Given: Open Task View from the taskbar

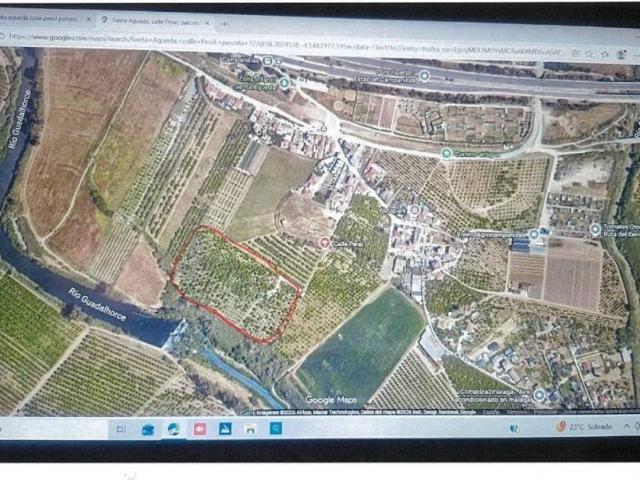Looking at the screenshot, I should [121, 429].
